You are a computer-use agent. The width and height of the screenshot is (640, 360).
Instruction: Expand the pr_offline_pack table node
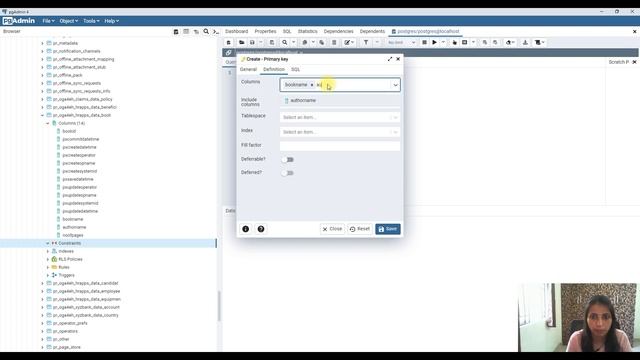tap(42, 75)
